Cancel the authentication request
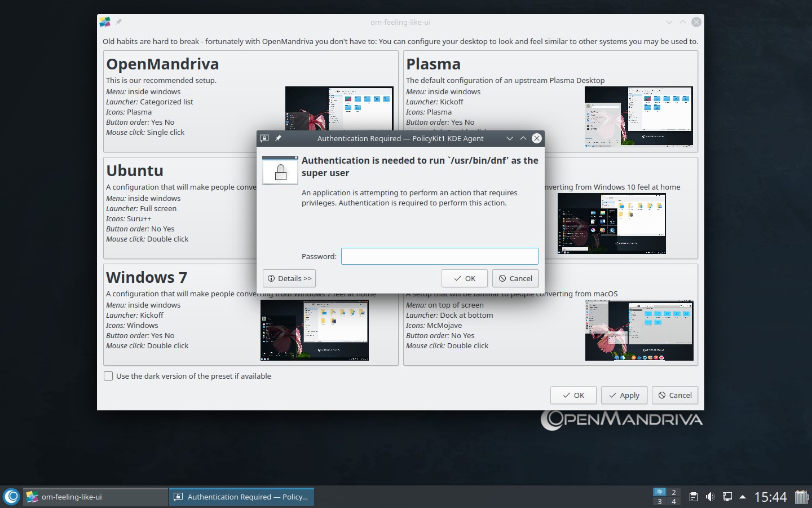This screenshot has width=812, height=508. 515,278
